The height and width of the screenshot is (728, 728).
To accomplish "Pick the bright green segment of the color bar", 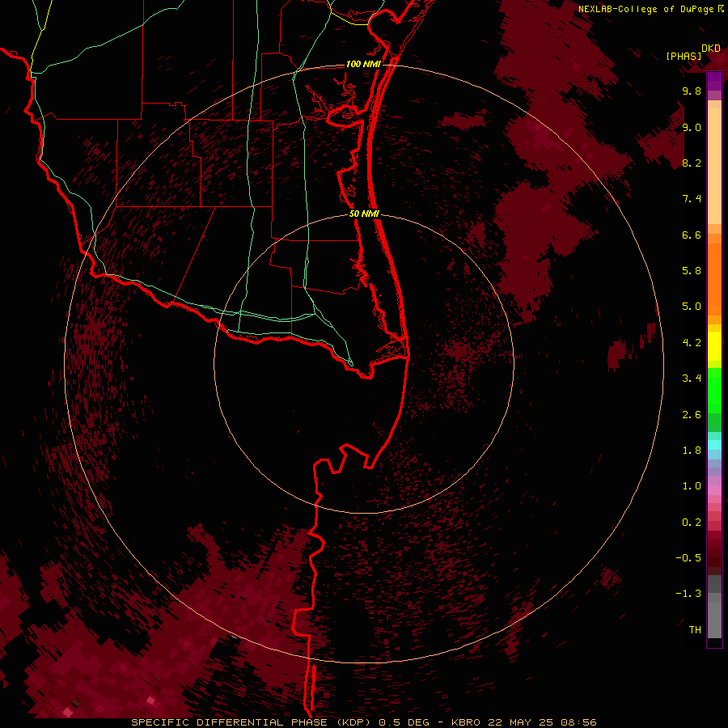I will point(714,391).
